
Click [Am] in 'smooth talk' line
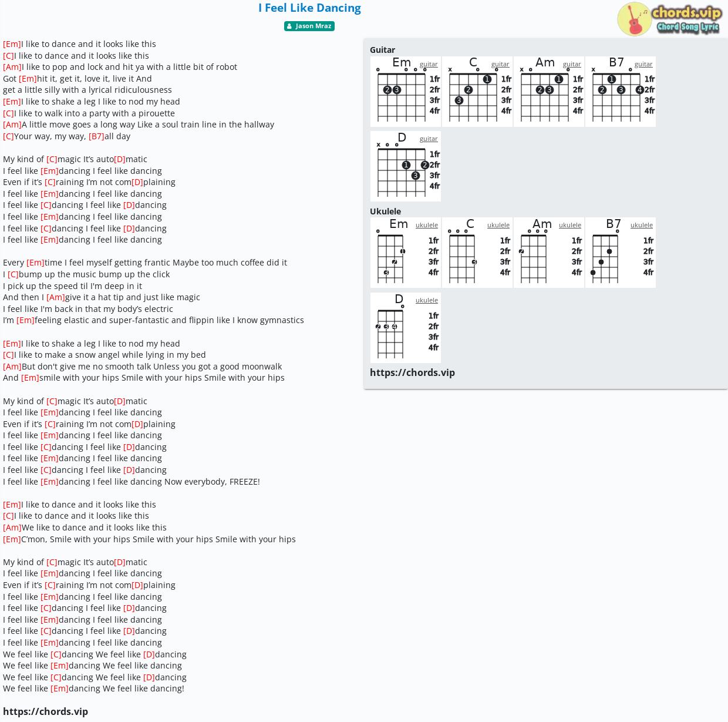click(12, 367)
